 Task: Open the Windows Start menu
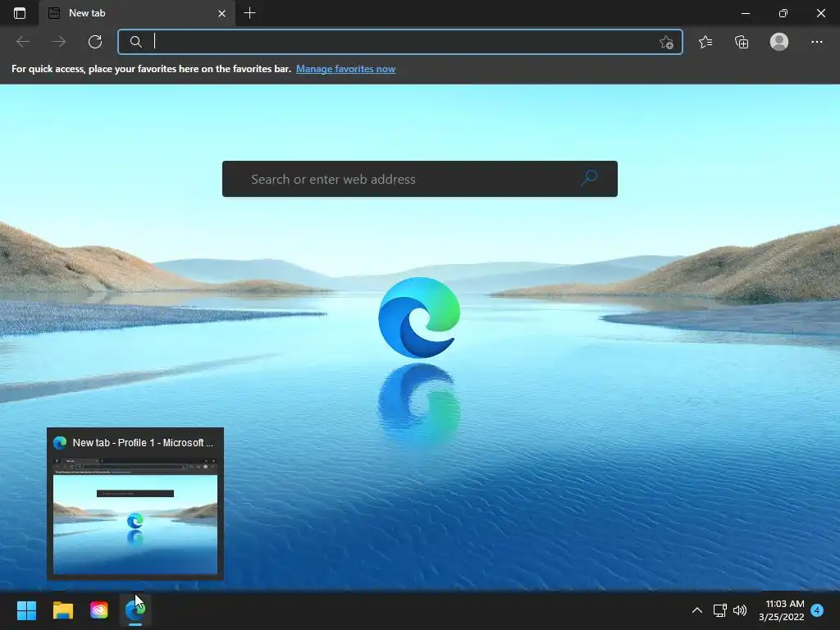point(27,610)
